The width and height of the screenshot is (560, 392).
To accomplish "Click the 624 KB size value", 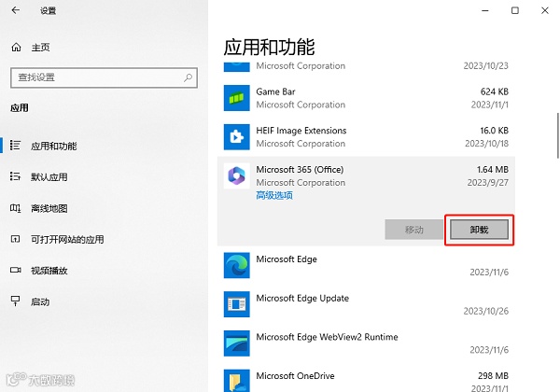I will 495,91.
